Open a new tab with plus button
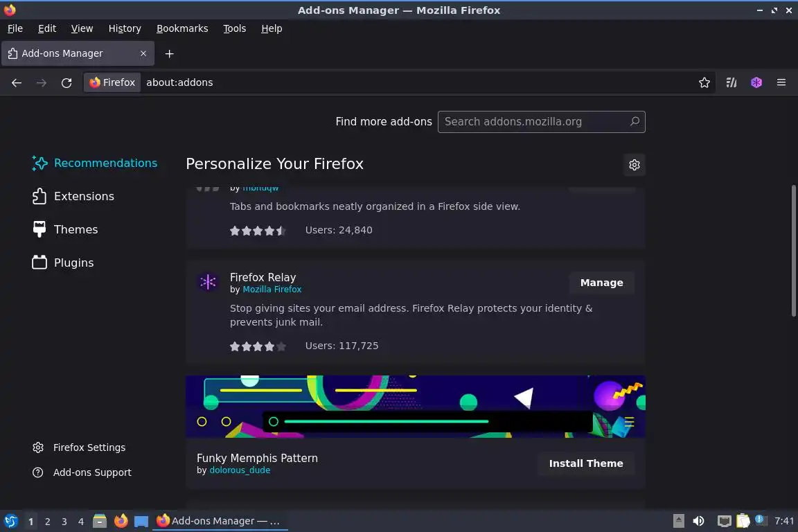Image resolution: width=798 pixels, height=532 pixels. coord(170,53)
